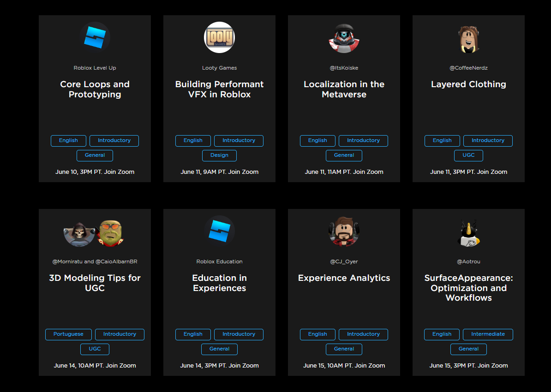
Task: Select the English tag on Experience Analytics
Action: 317,334
